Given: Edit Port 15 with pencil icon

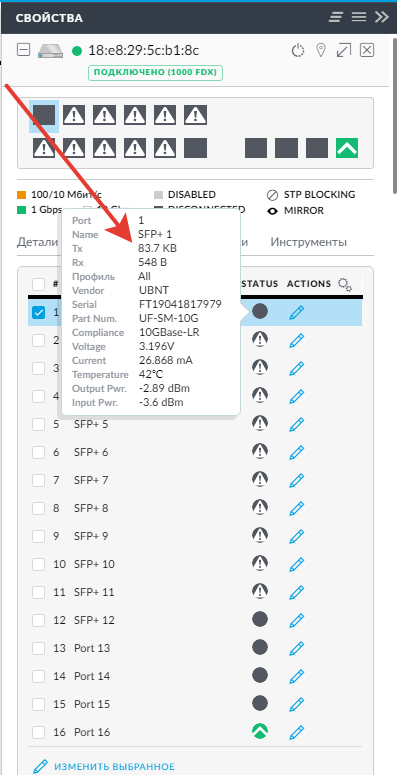Looking at the screenshot, I should click(296, 703).
